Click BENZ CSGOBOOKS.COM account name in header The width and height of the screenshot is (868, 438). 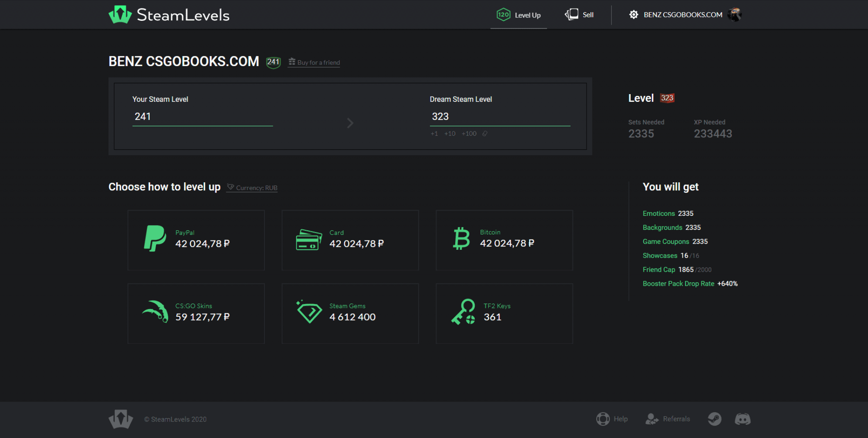pos(683,15)
